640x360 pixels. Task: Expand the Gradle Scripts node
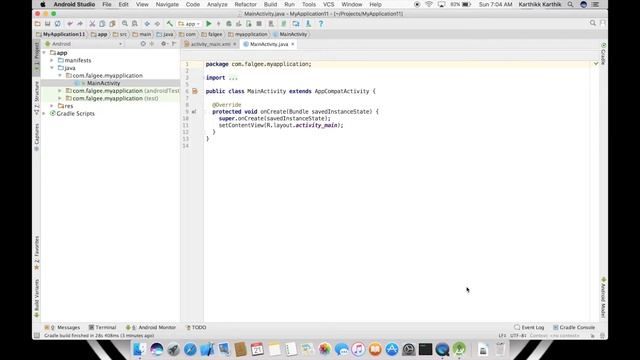point(44,113)
